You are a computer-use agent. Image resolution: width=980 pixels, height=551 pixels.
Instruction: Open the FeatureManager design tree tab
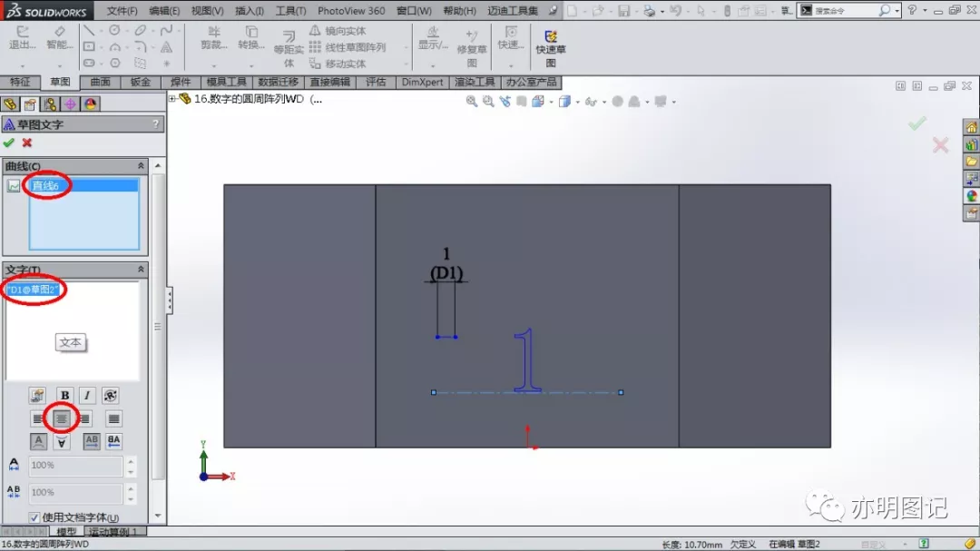[x=11, y=103]
